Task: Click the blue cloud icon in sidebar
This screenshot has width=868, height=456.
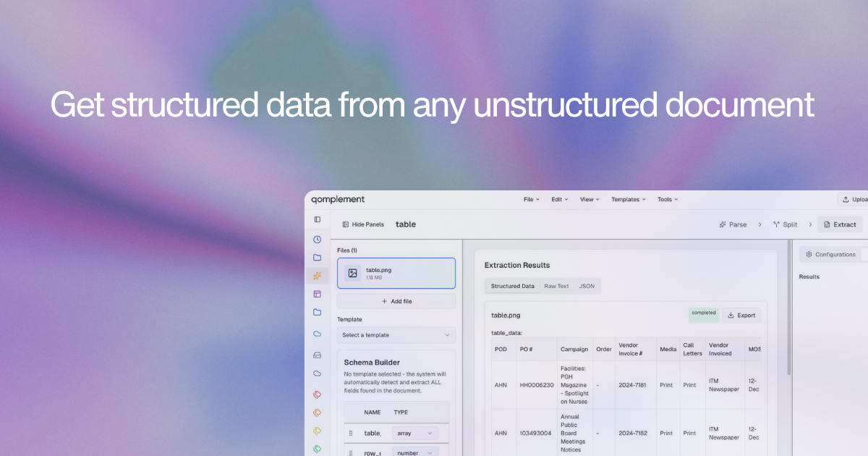Action: (317, 334)
